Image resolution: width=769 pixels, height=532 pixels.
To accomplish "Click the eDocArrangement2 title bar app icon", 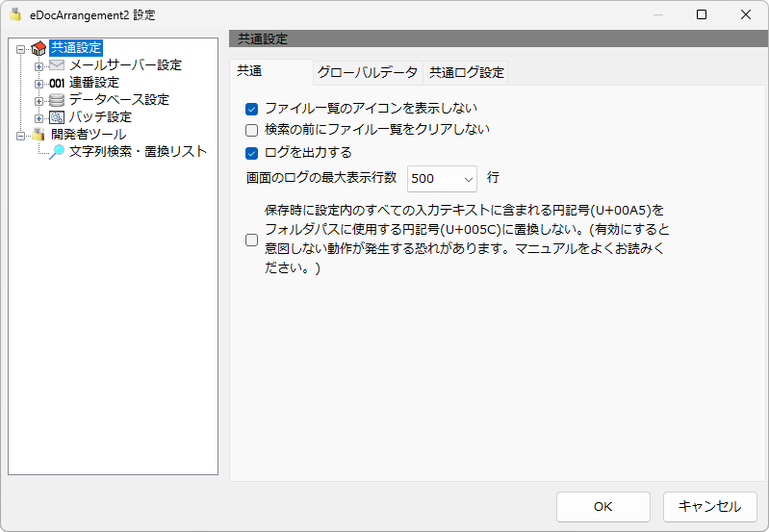I will (15, 14).
